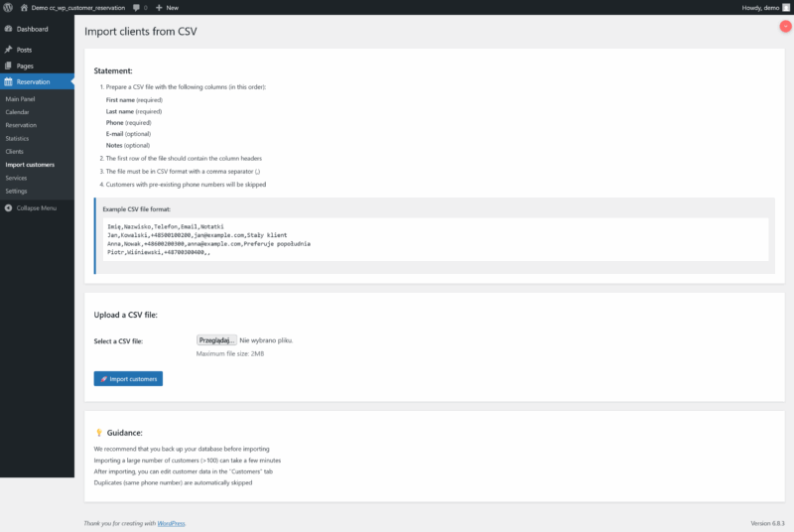
Task: Click the Reservation calendar icon
Action: pos(9,81)
